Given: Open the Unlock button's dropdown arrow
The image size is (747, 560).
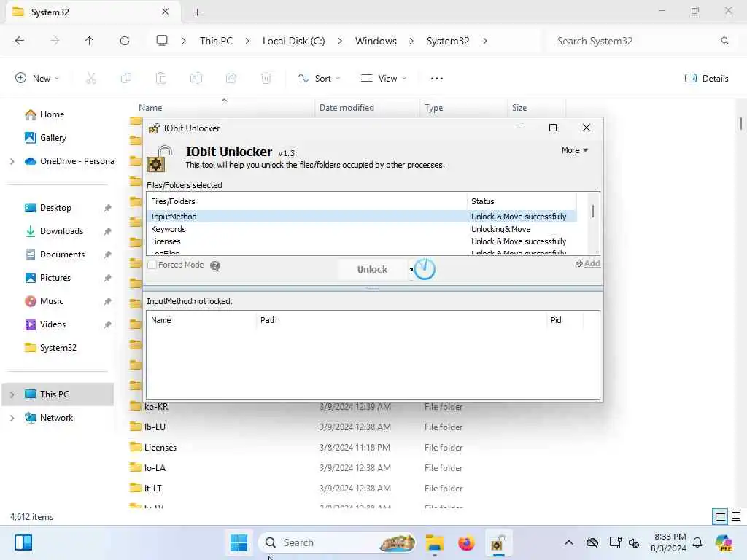Looking at the screenshot, I should click(411, 270).
